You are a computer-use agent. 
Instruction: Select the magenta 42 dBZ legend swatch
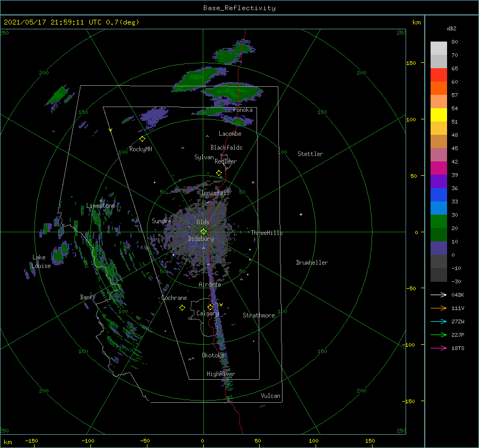pos(439,168)
